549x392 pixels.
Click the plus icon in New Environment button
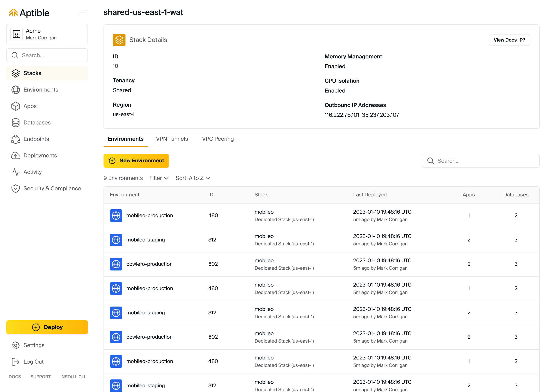(x=112, y=161)
